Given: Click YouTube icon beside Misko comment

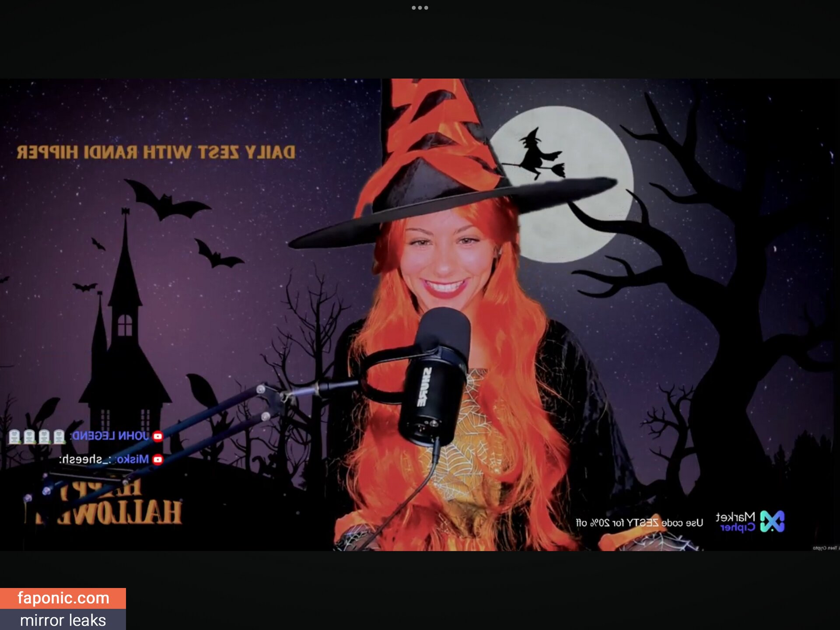Looking at the screenshot, I should tap(158, 459).
